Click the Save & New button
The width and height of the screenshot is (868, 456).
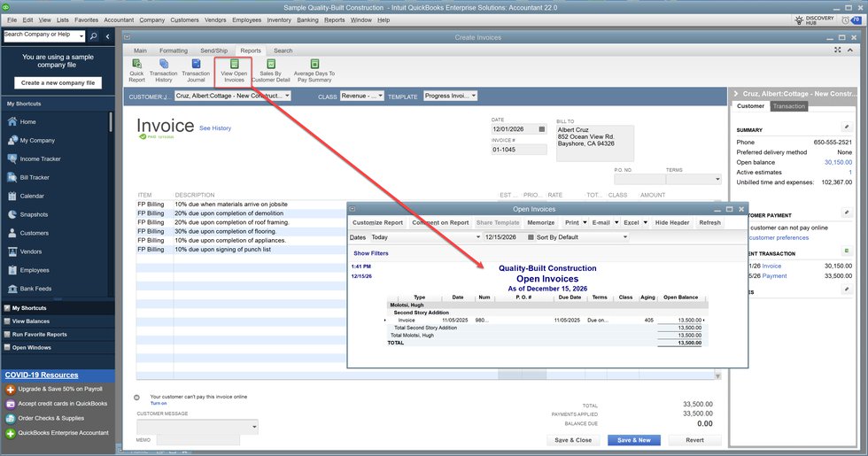click(633, 440)
